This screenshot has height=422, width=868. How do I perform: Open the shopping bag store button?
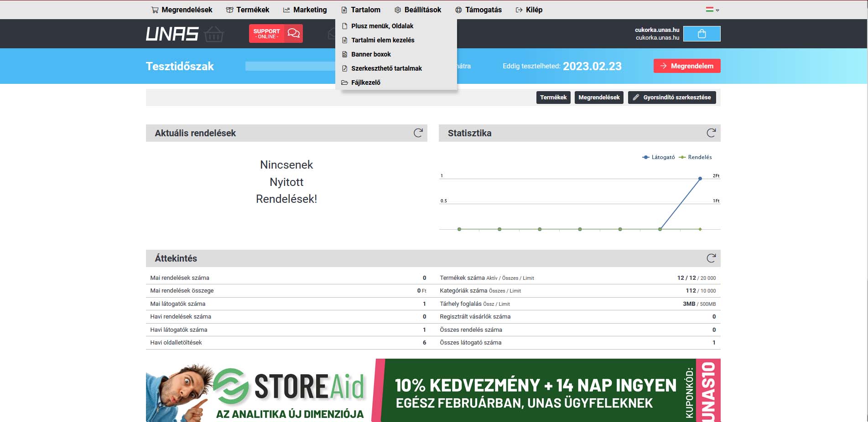[x=702, y=34]
